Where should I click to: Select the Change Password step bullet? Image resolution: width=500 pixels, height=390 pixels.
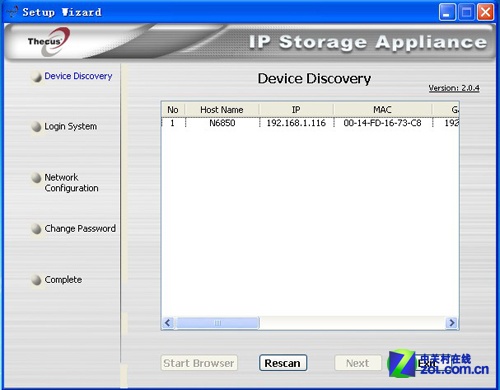click(36, 229)
